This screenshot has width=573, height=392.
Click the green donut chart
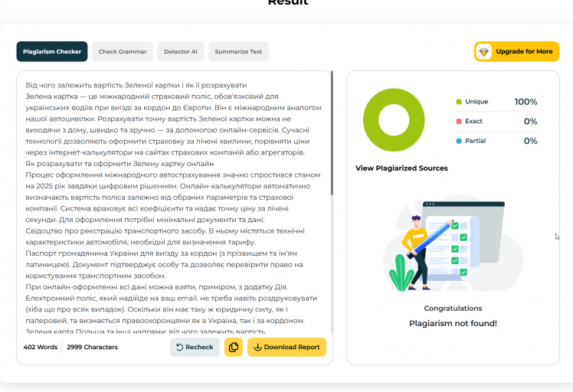pyautogui.click(x=394, y=120)
